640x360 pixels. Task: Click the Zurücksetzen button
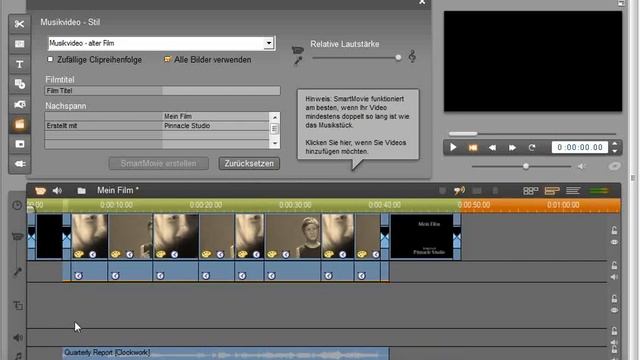click(249, 164)
